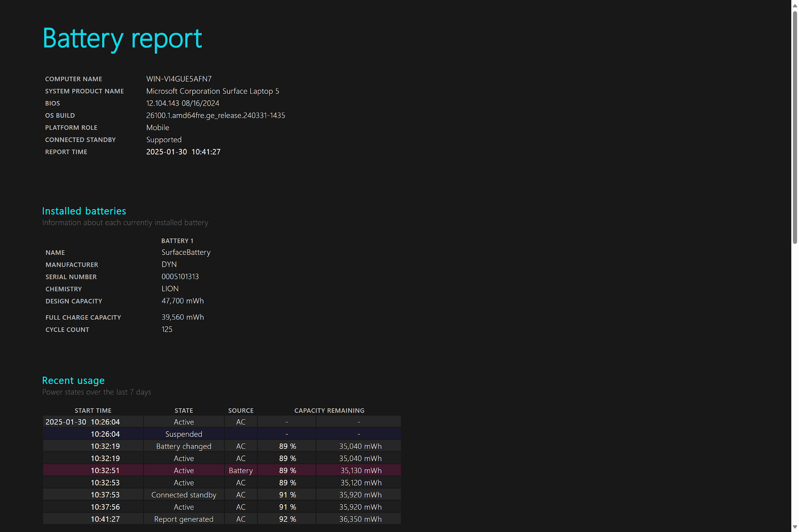799x532 pixels.
Task: Click the 10:37:56 start time cell
Action: click(x=93, y=507)
